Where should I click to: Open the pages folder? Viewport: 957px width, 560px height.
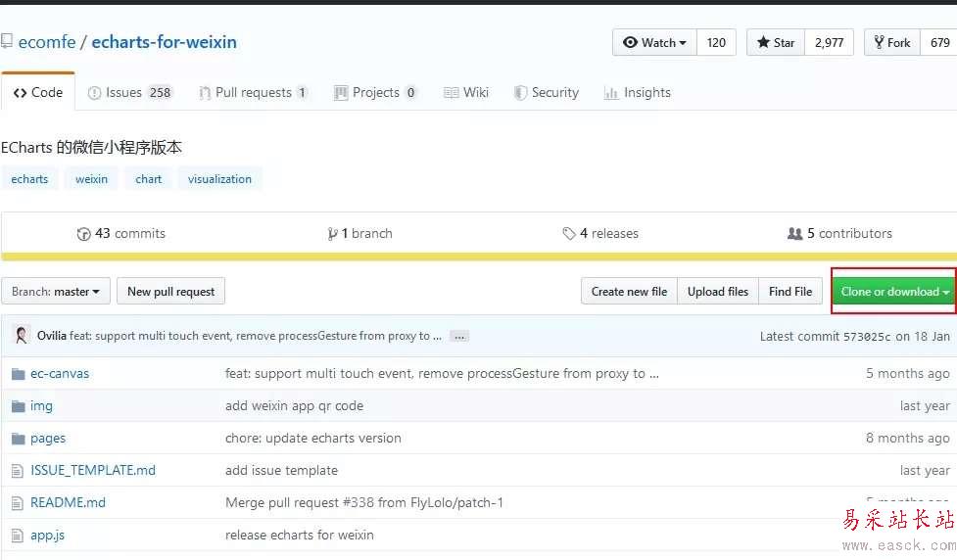pos(48,438)
